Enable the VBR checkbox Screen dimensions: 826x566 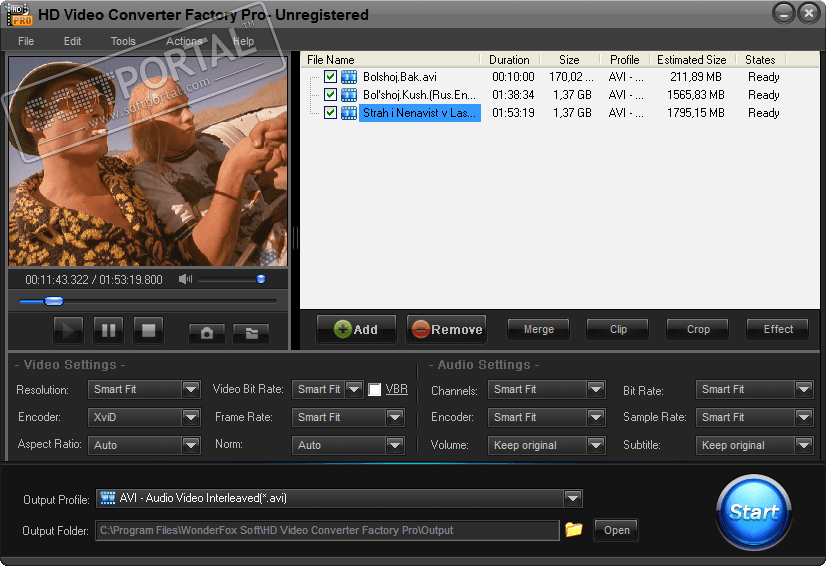click(374, 389)
